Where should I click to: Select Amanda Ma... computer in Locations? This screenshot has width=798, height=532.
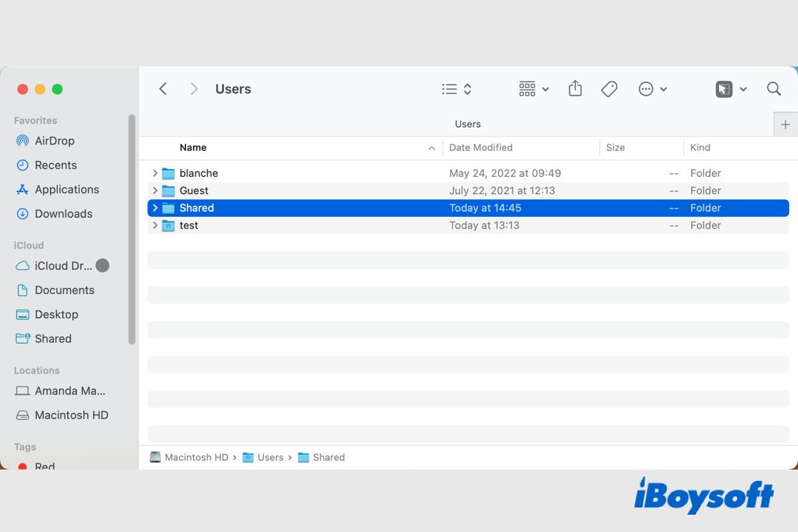pyautogui.click(x=61, y=391)
